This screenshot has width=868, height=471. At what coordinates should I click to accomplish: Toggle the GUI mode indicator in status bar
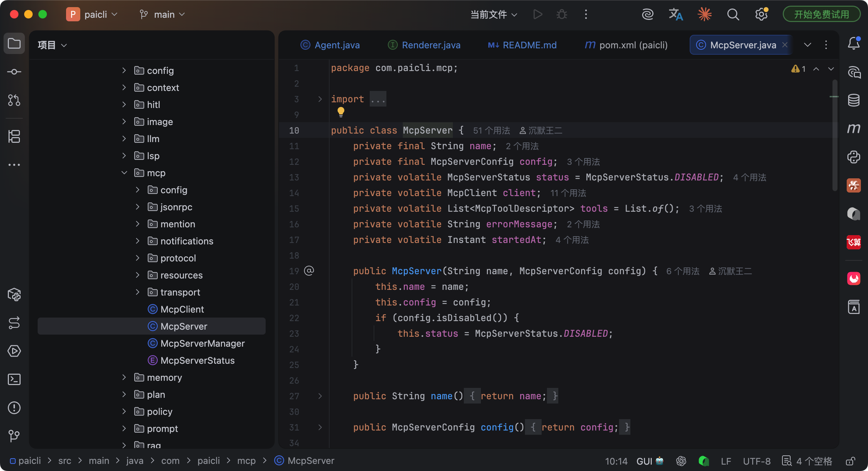650,461
